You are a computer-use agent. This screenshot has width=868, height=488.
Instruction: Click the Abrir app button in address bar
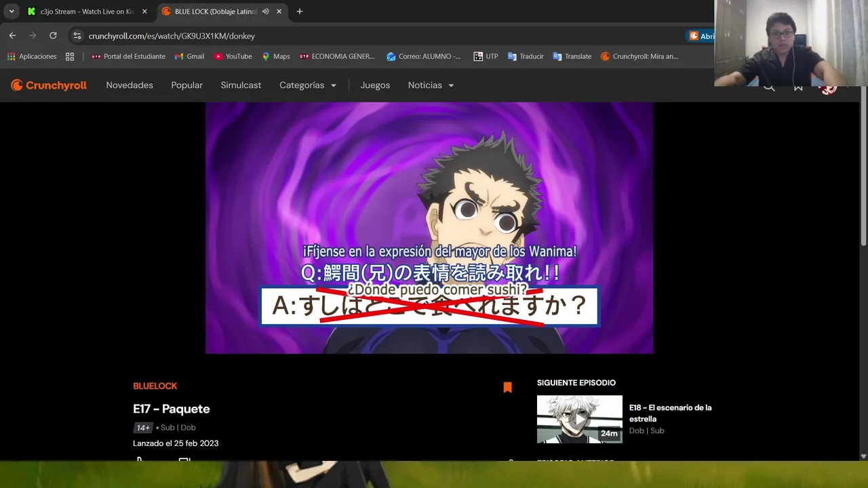pos(701,36)
